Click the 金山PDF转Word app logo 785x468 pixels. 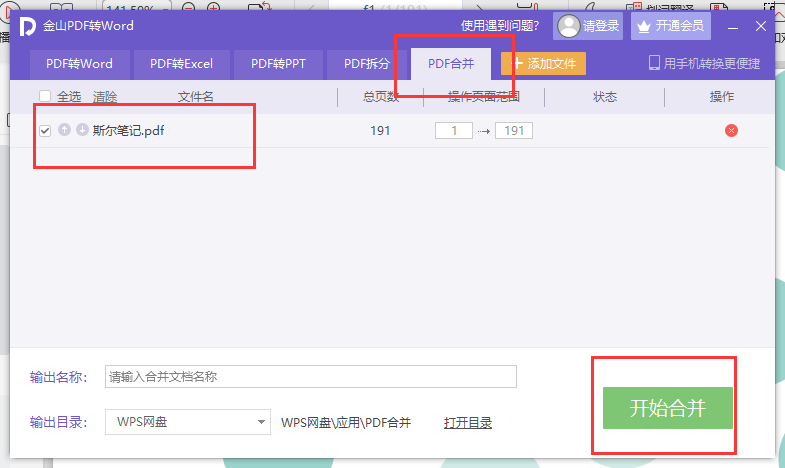click(x=29, y=25)
